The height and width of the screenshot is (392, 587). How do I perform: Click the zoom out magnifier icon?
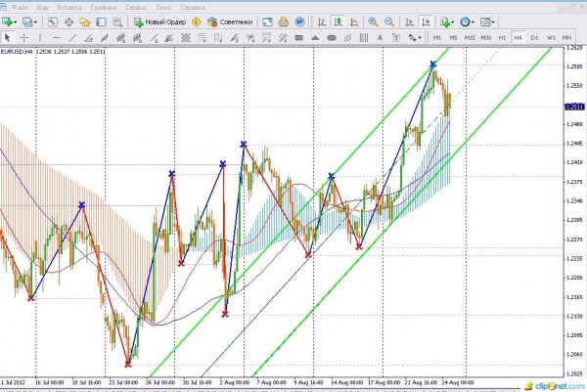[389, 21]
